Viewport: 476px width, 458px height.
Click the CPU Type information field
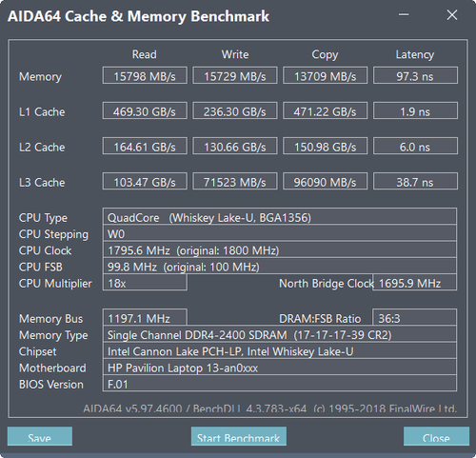pyautogui.click(x=280, y=217)
